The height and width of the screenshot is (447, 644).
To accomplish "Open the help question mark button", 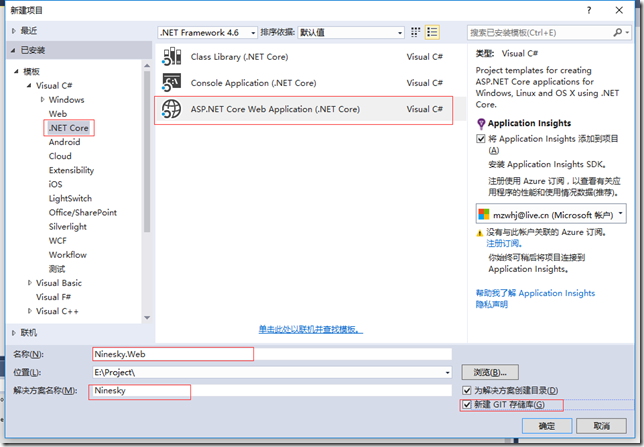I will coord(589,10).
